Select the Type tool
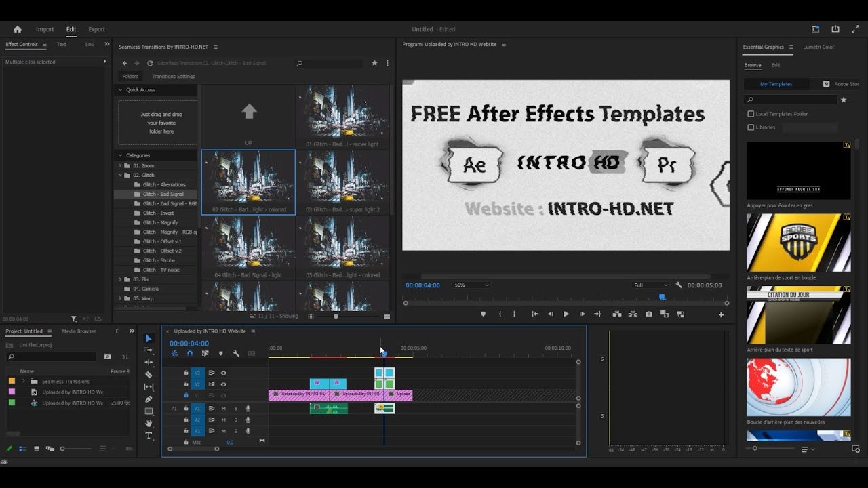The width and height of the screenshot is (868, 488). click(149, 436)
